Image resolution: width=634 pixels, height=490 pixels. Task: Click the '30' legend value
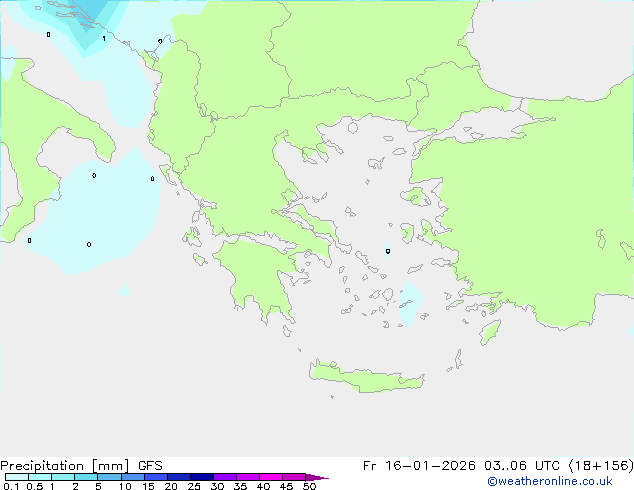(x=217, y=486)
